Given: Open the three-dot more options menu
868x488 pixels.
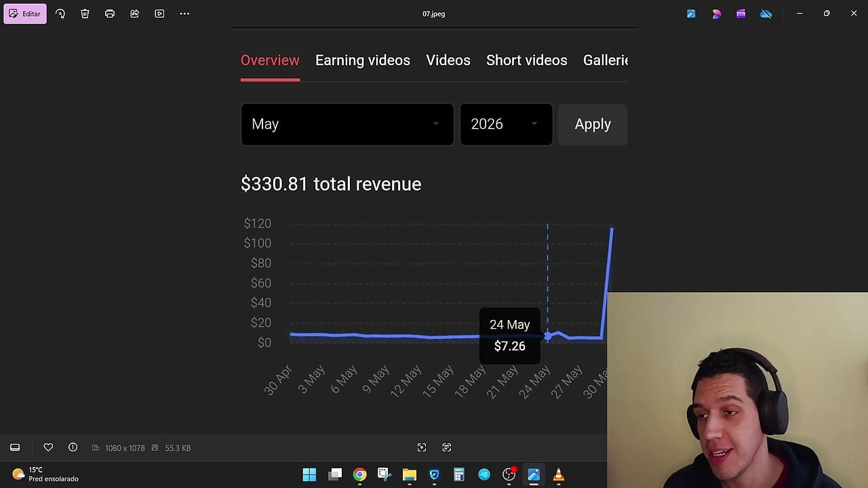Looking at the screenshot, I should [x=184, y=14].
